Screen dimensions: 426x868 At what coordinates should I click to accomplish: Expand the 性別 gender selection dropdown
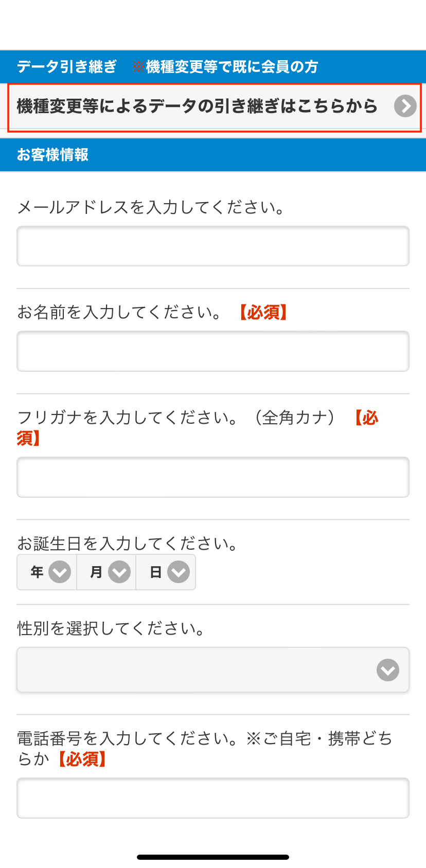212,670
